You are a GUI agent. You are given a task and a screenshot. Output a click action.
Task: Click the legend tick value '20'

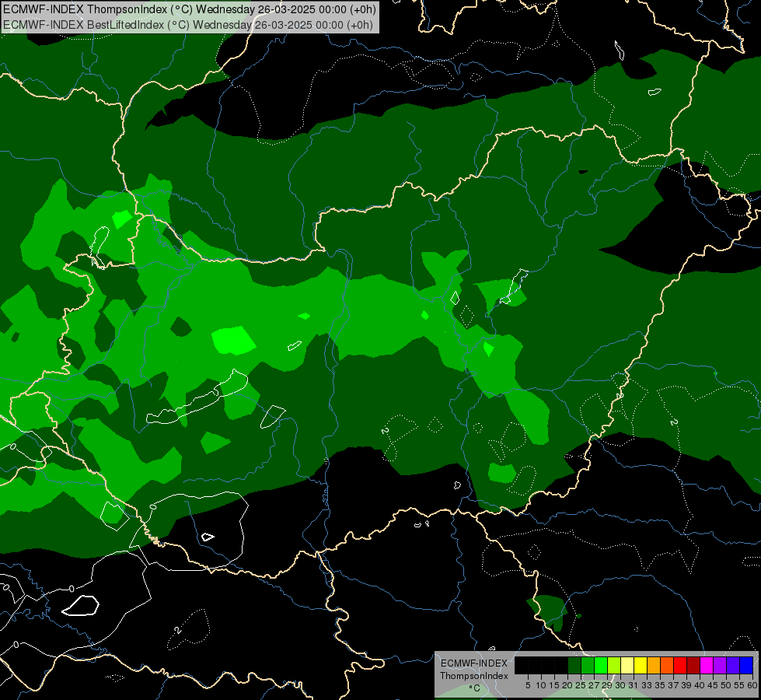568,685
